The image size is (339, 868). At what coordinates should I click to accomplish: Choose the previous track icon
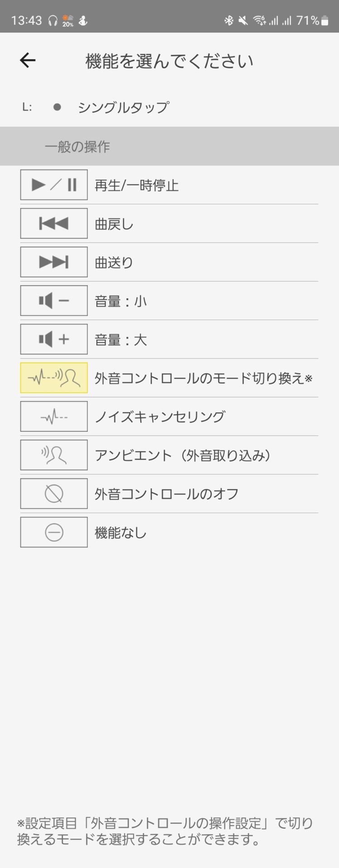pyautogui.click(x=54, y=223)
